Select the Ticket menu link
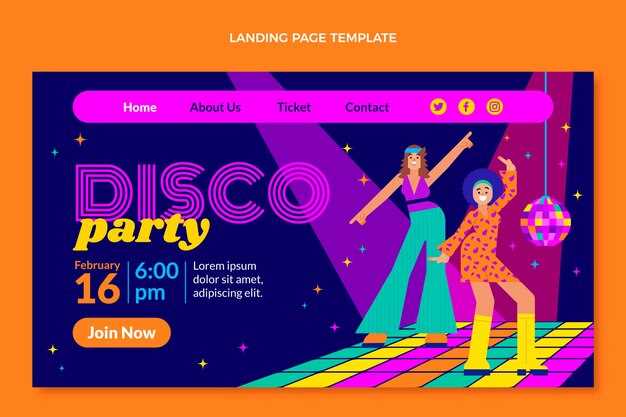Image resolution: width=626 pixels, height=417 pixels. tap(294, 107)
